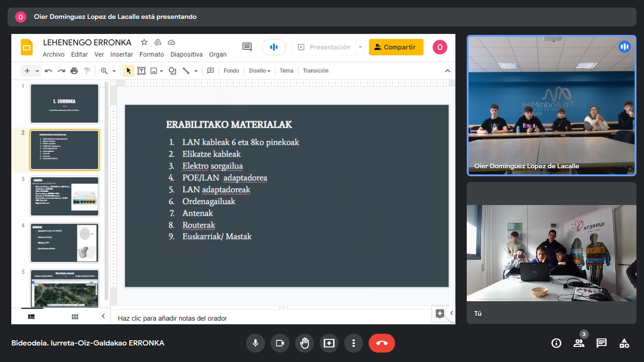Select the shape tool icon
Image resolution: width=644 pixels, height=362 pixels.
point(173,71)
